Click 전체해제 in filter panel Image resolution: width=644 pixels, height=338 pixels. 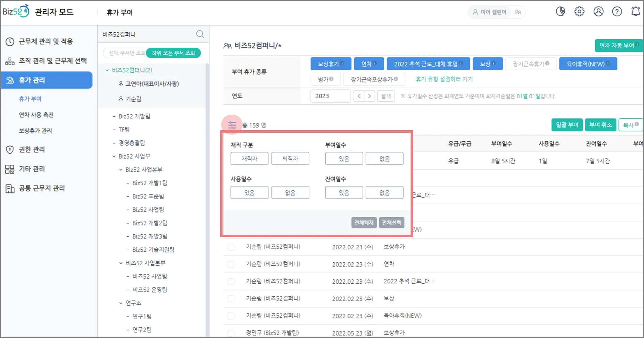point(364,223)
